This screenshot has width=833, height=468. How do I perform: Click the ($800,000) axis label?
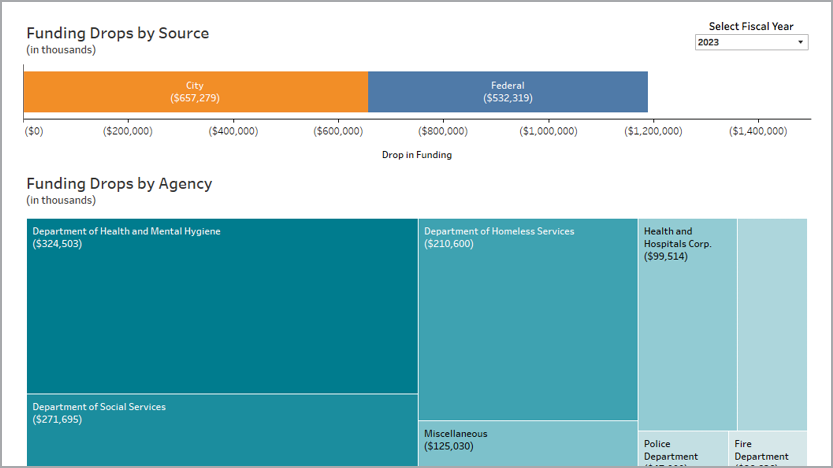coord(443,131)
